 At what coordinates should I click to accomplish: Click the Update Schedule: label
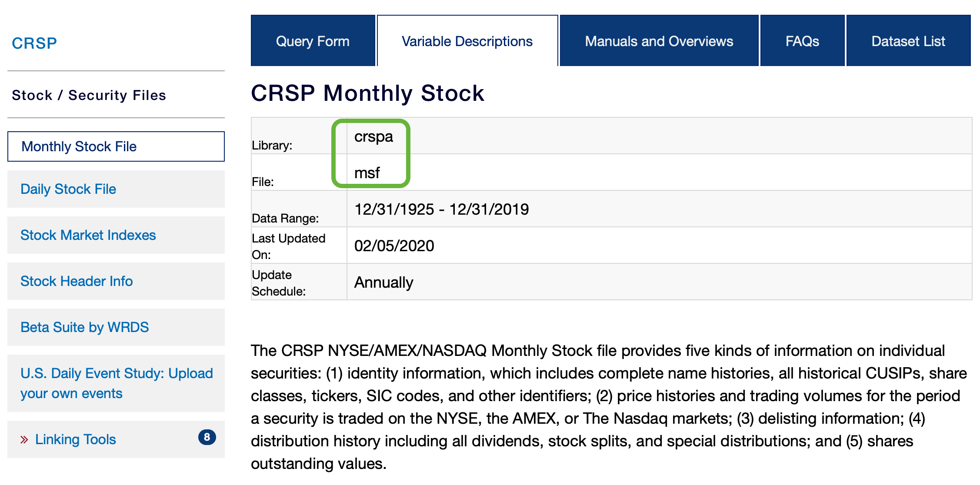point(279,283)
